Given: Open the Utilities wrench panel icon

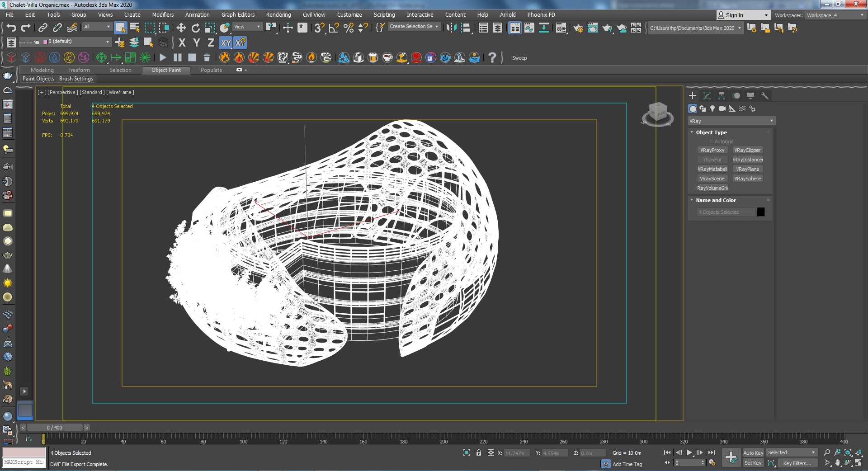Looking at the screenshot, I should point(765,96).
